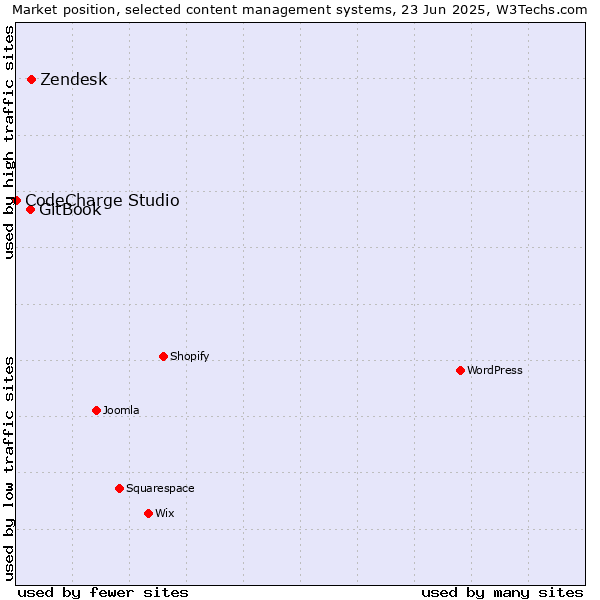The width and height of the screenshot is (600, 600).
Task: Click the red Wix data point
Action: [148, 514]
